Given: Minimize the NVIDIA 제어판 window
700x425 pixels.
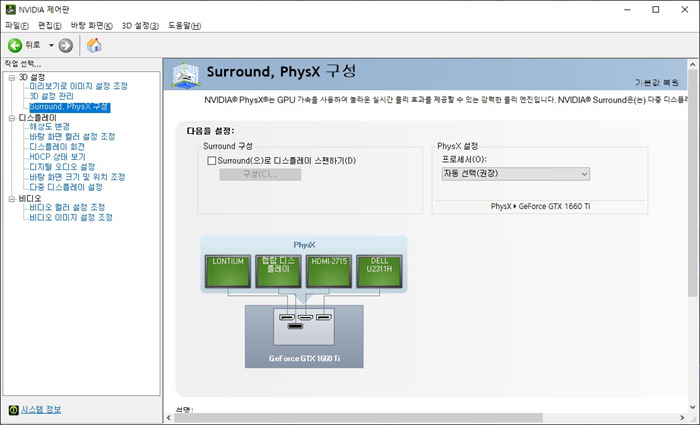Looking at the screenshot, I should pos(627,9).
